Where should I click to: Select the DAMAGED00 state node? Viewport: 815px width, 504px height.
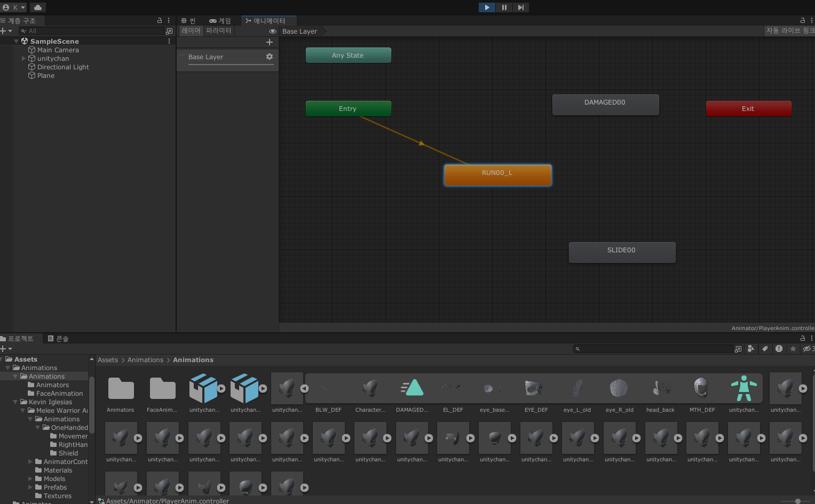click(x=605, y=105)
